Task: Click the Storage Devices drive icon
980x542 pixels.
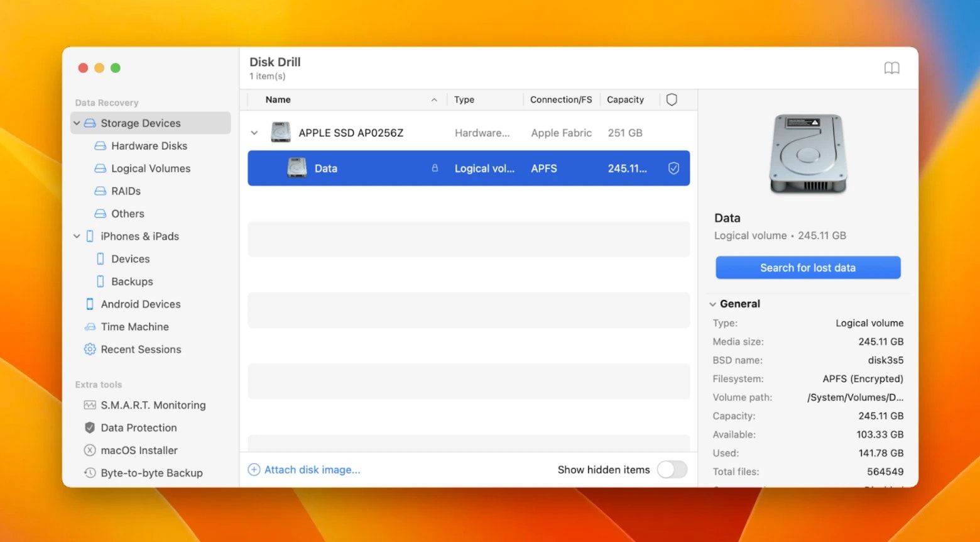Action: click(x=90, y=123)
